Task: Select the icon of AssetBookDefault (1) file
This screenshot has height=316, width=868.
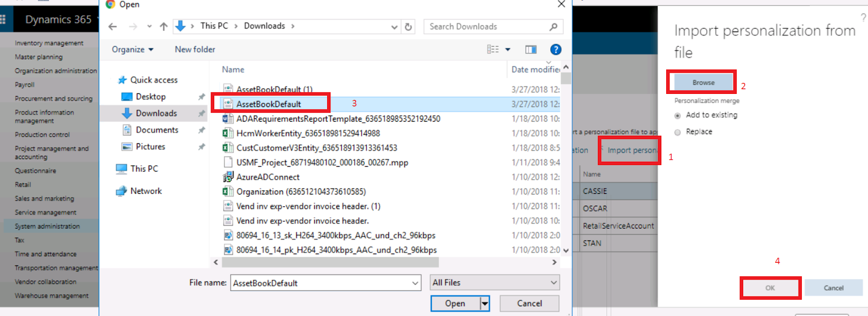Action: [x=228, y=90]
